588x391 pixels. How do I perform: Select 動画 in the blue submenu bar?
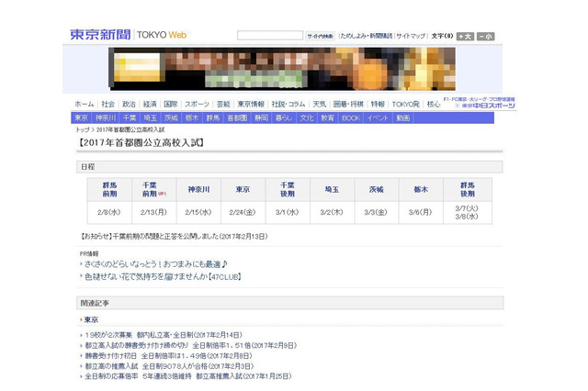[x=403, y=118]
